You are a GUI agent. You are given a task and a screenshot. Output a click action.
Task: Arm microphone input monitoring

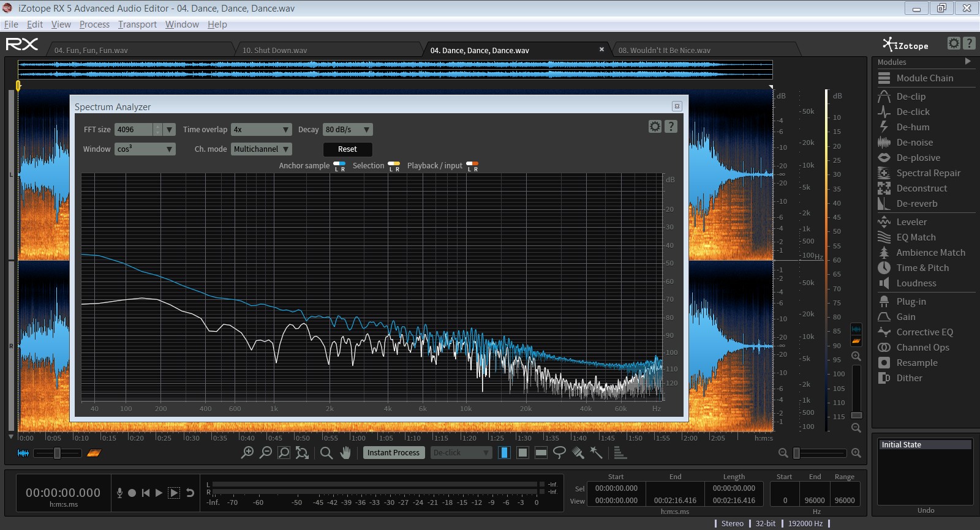coord(119,493)
